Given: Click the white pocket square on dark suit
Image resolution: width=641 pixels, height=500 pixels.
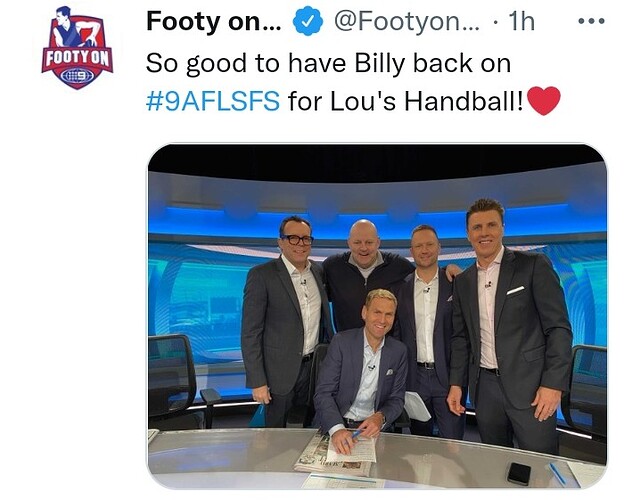Looking at the screenshot, I should (x=515, y=291).
